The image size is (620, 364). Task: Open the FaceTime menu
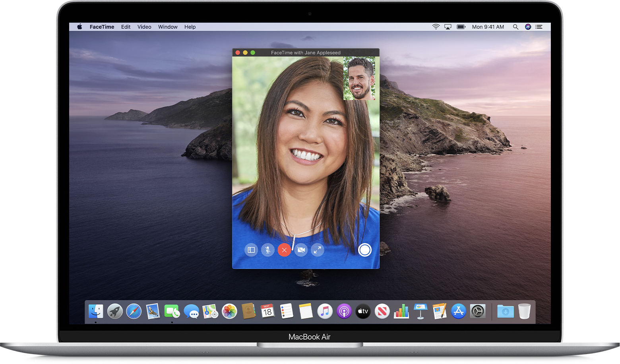pos(102,27)
